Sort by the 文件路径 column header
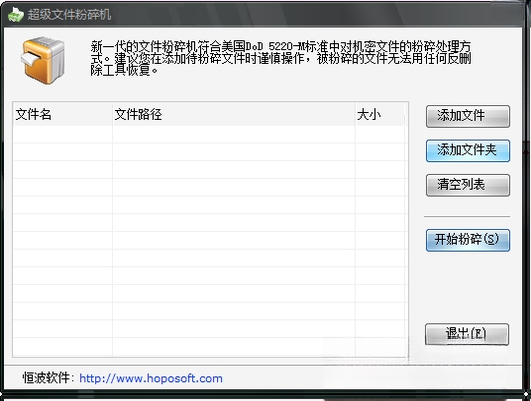 point(234,114)
